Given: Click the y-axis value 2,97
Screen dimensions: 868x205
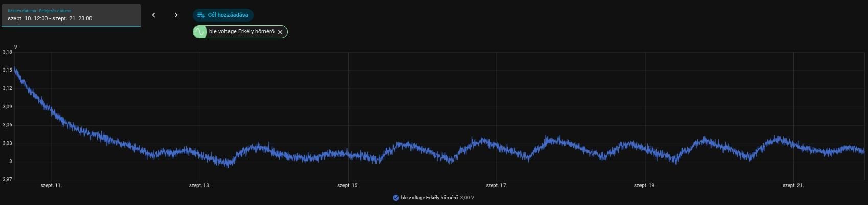Looking at the screenshot, I should (x=7, y=179).
